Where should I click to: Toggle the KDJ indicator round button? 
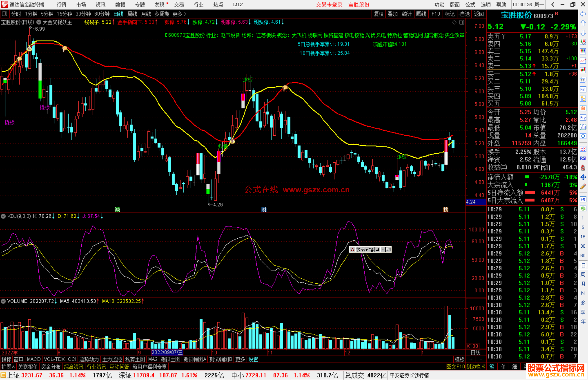click(x=4, y=216)
